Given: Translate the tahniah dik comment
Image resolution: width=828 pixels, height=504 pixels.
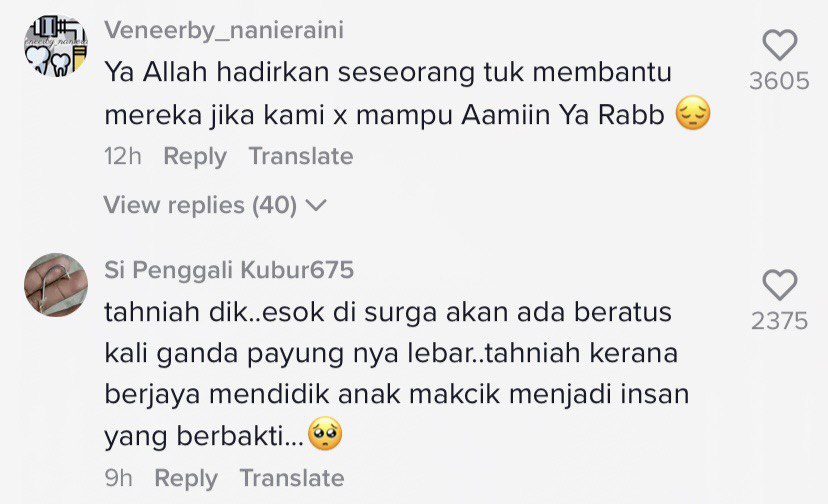Looking at the screenshot, I should [x=292, y=478].
